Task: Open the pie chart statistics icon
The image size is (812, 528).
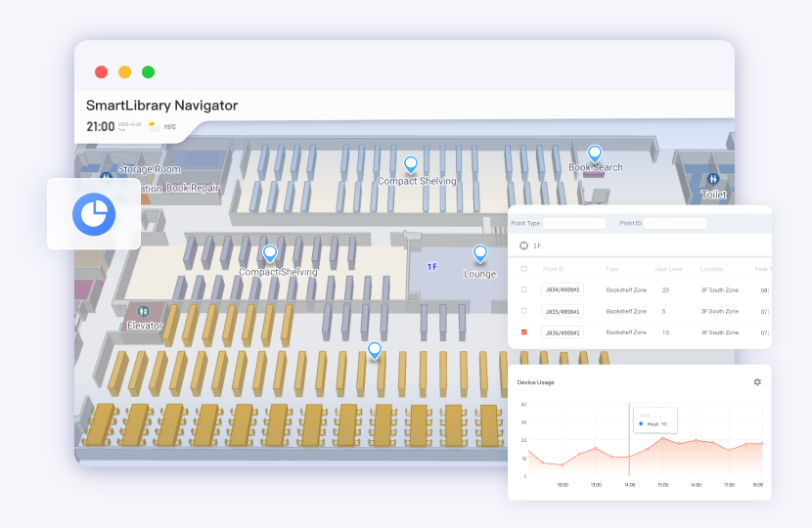Action: coord(94,213)
